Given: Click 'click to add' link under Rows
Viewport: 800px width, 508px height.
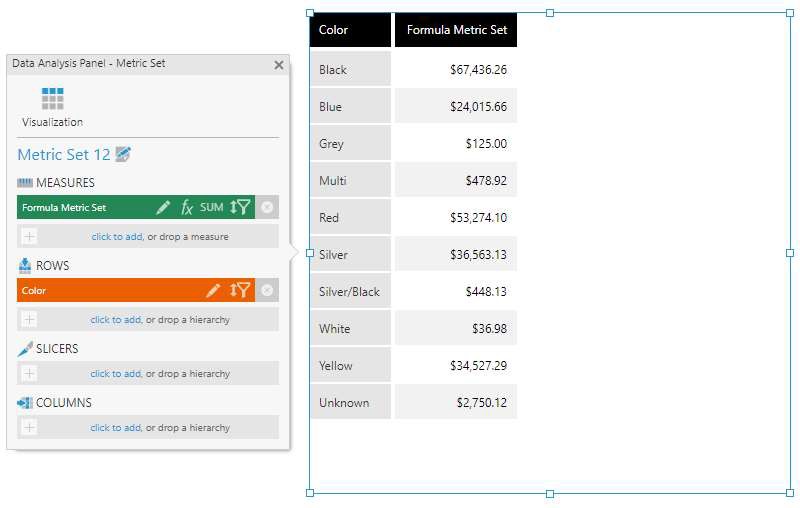Looking at the screenshot, I should pos(115,320).
